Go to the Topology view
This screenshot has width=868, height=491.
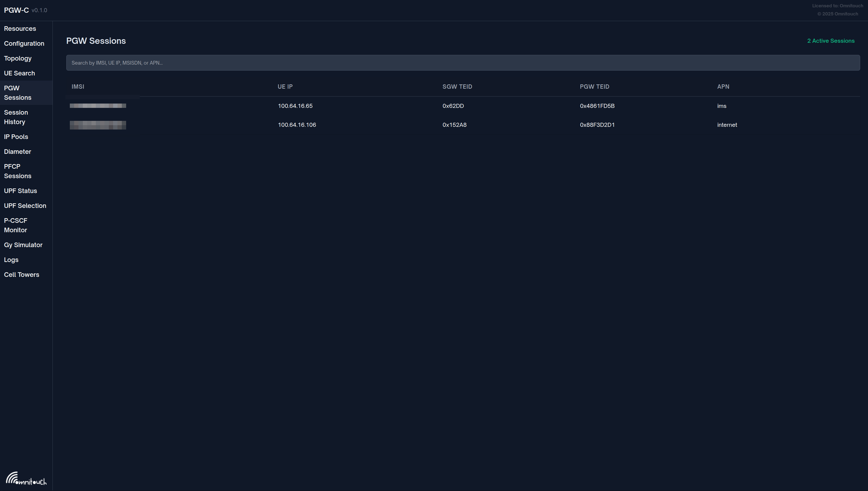18,58
